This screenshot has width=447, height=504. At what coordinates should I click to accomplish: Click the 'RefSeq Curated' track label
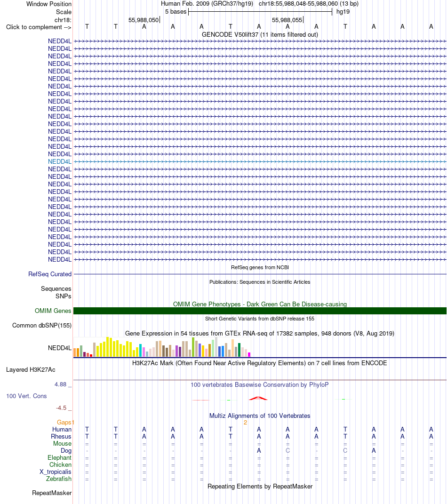click(50, 274)
